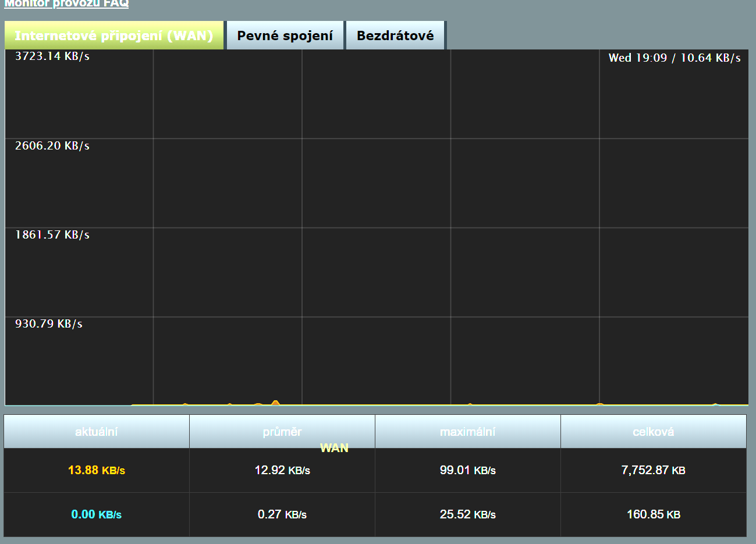Select the 7,752.87 KB total value
The height and width of the screenshot is (544, 756).
tap(653, 470)
